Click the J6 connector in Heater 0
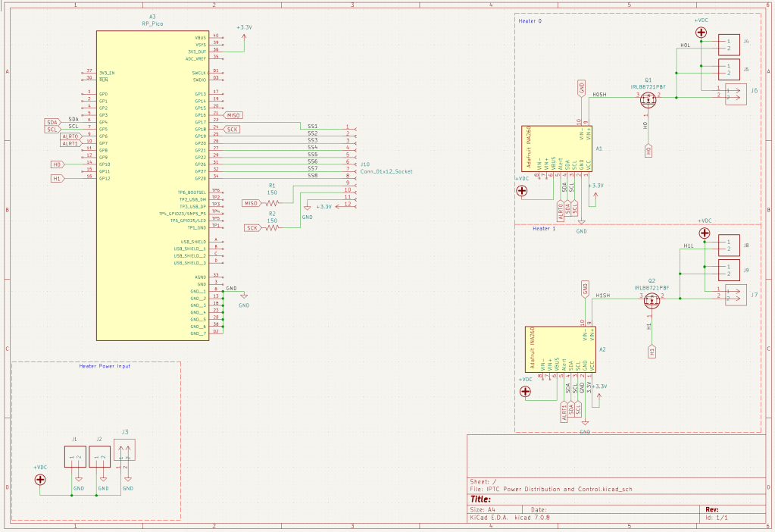775x532 pixels. [x=736, y=95]
